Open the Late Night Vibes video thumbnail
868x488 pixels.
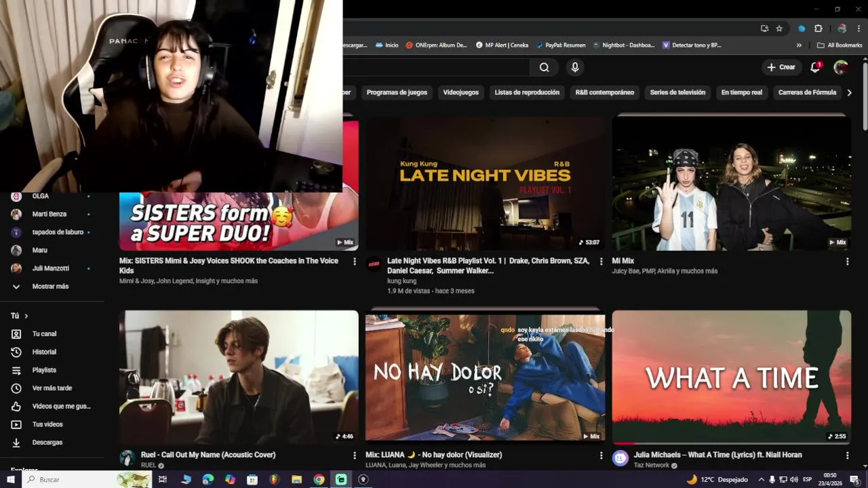pos(485,183)
